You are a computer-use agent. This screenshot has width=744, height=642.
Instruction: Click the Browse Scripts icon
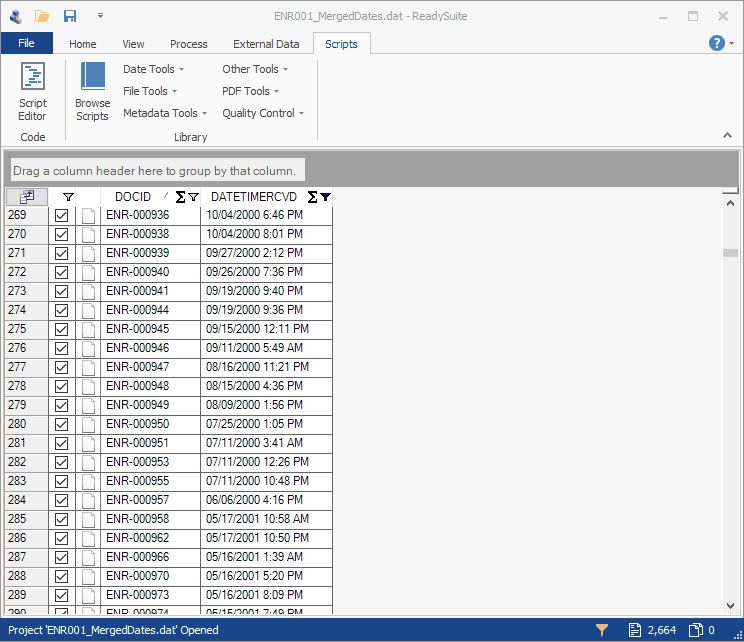(92, 90)
